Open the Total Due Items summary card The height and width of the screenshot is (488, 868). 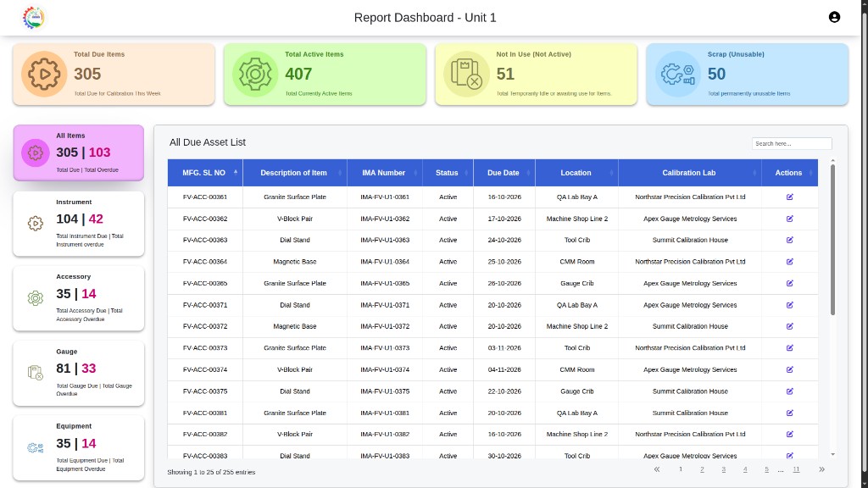[x=114, y=75]
